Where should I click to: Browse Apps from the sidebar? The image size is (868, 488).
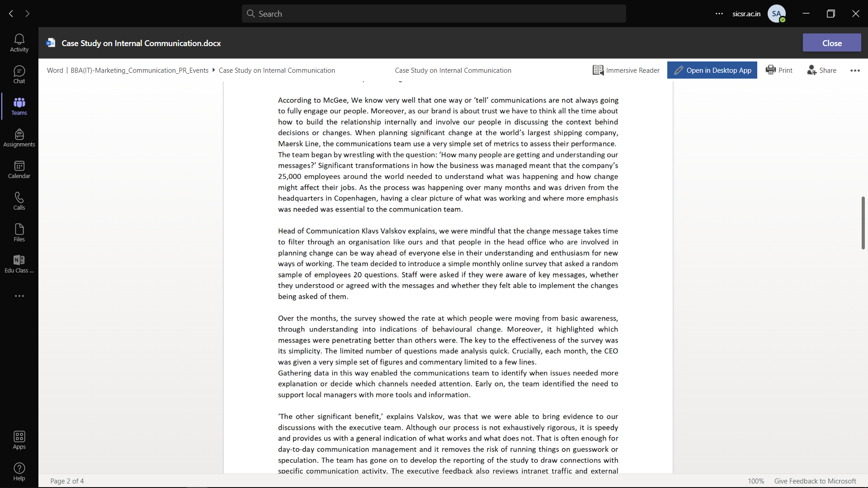tap(19, 439)
